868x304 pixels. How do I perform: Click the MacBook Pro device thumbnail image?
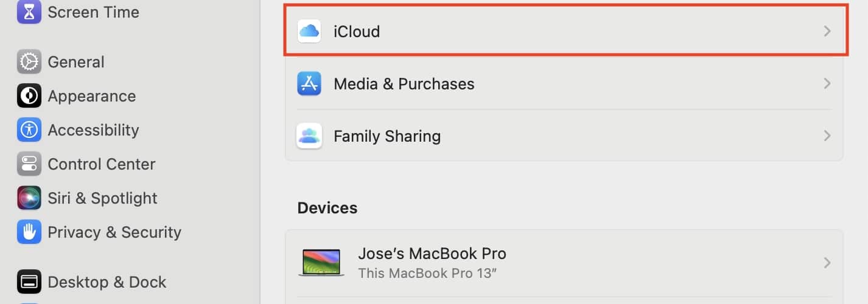321,263
